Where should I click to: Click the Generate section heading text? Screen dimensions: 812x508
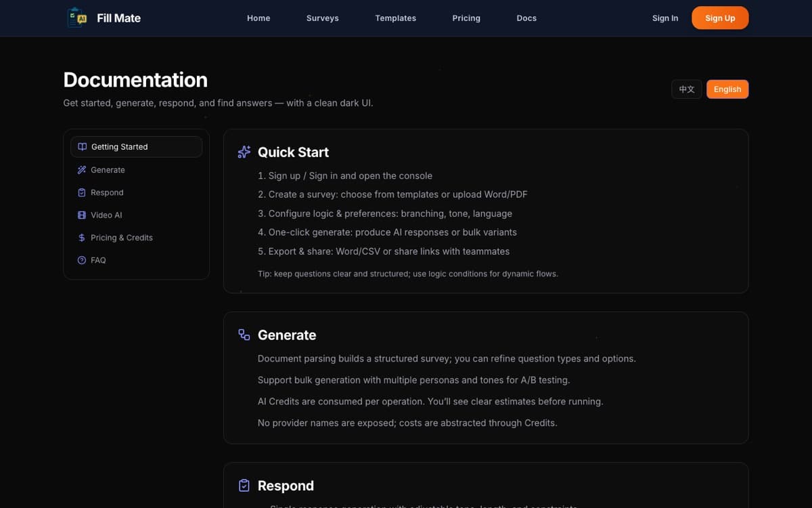(287, 335)
